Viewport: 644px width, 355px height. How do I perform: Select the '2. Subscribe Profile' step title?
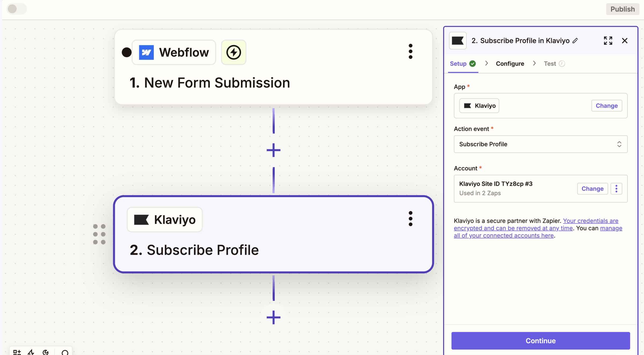(194, 250)
